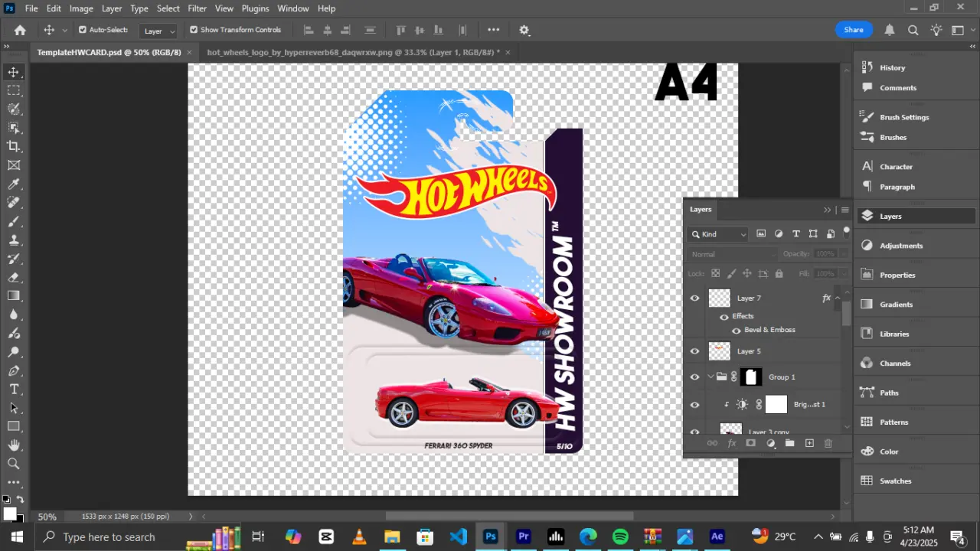Open the Image menu

coord(81,8)
